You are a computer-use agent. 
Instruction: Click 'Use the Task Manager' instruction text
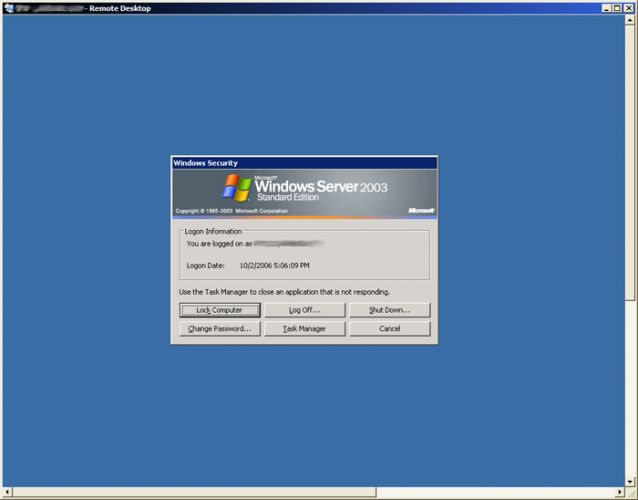pyautogui.click(x=284, y=292)
